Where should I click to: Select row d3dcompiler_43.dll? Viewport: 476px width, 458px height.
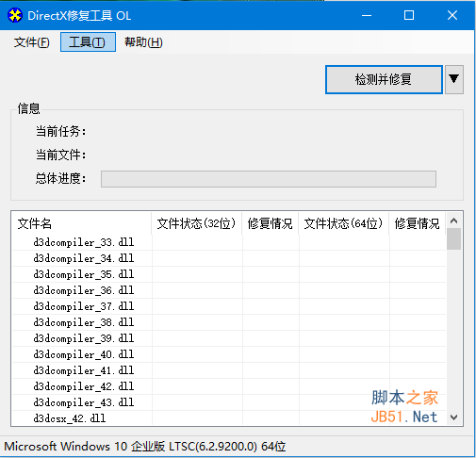pyautogui.click(x=229, y=402)
